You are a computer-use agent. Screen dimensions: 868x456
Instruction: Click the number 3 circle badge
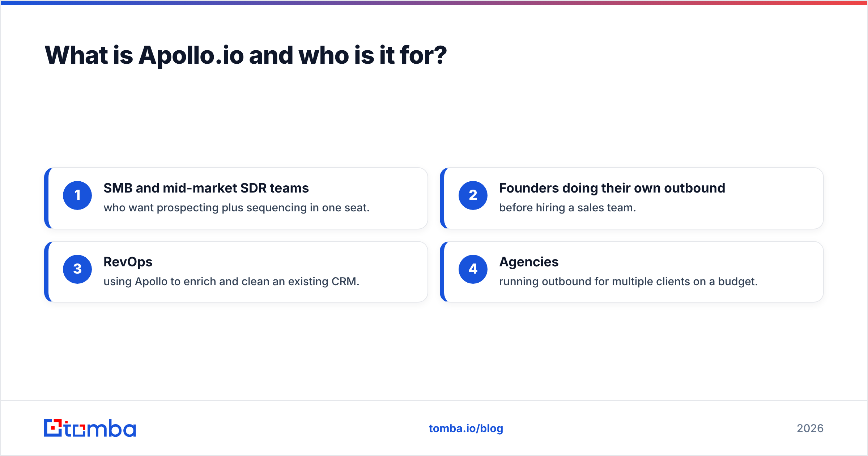(77, 269)
